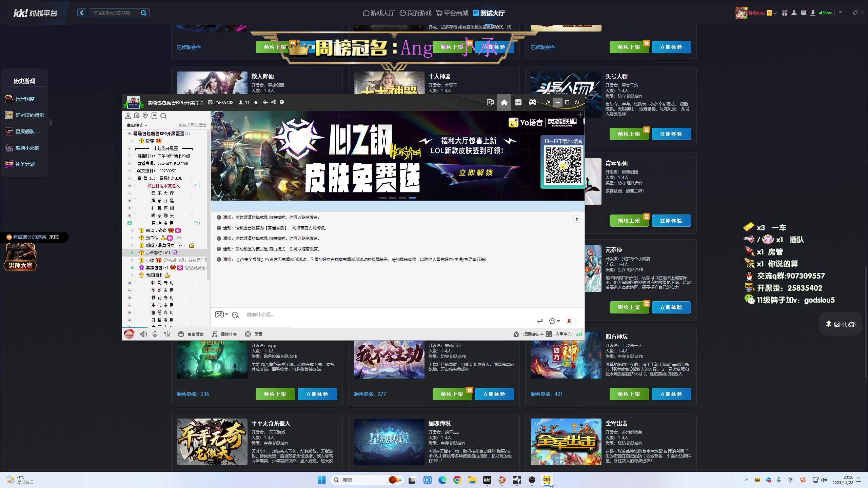Click the mini-mode arrow icon in YY header
Image resolution: width=868 pixels, height=488 pixels.
pyautogui.click(x=548, y=102)
